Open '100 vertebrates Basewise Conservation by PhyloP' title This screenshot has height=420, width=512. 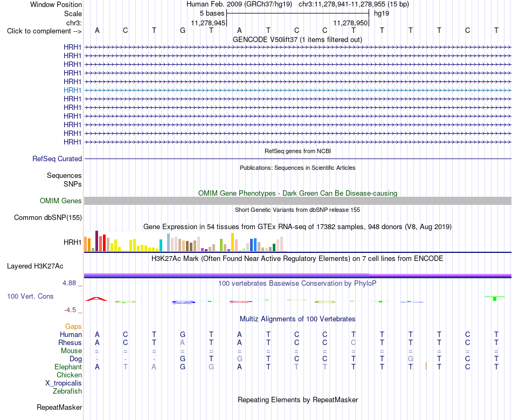pos(297,284)
